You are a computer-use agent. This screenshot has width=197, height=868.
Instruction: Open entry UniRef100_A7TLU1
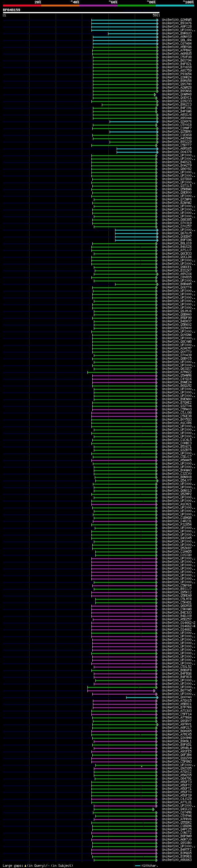[177, 802]
